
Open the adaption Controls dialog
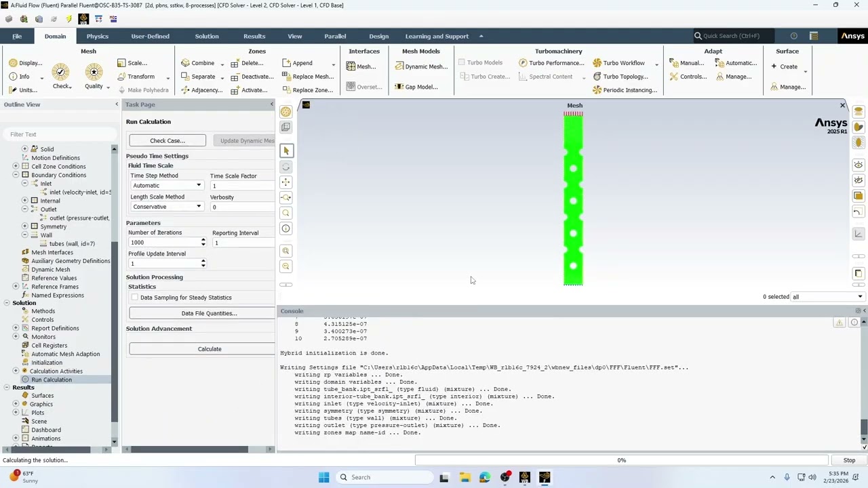pyautogui.click(x=688, y=77)
